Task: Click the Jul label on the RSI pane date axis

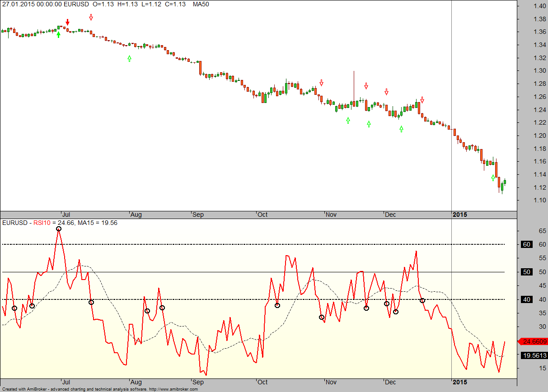Action: click(x=66, y=382)
